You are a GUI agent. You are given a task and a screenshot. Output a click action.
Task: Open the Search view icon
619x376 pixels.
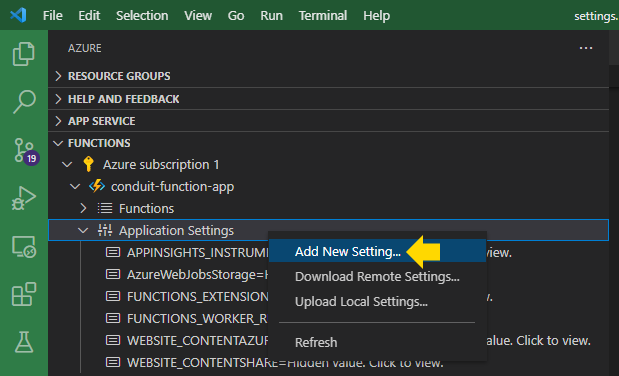click(x=24, y=102)
